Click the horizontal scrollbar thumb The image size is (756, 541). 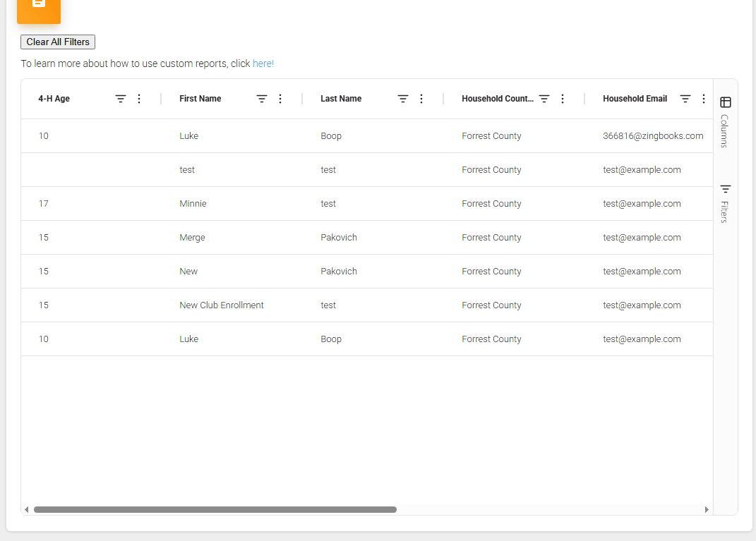coord(215,509)
